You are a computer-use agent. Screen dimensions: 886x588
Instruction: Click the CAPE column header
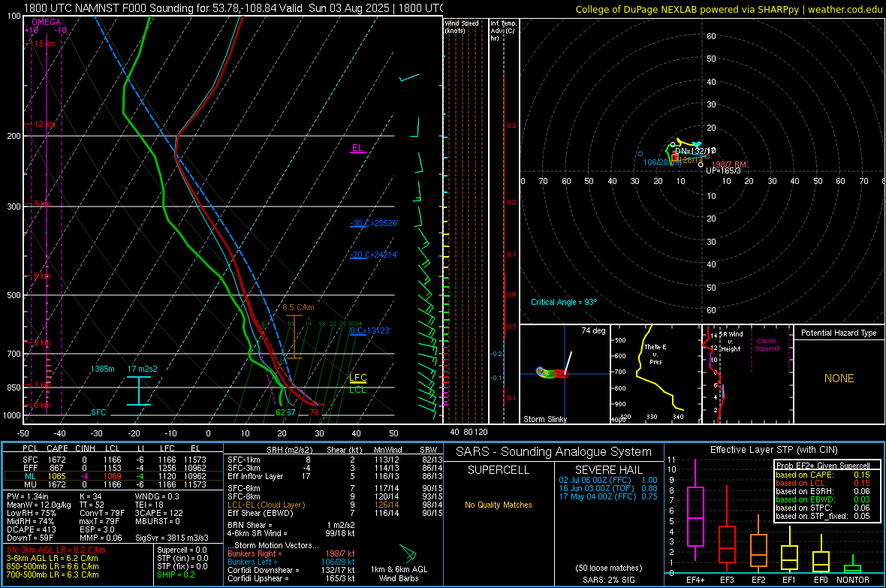[x=57, y=448]
